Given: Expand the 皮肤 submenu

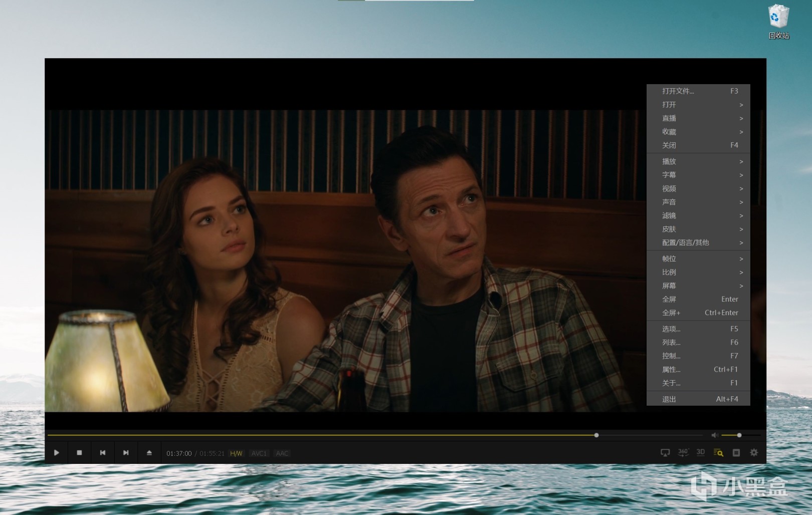Looking at the screenshot, I should point(698,229).
